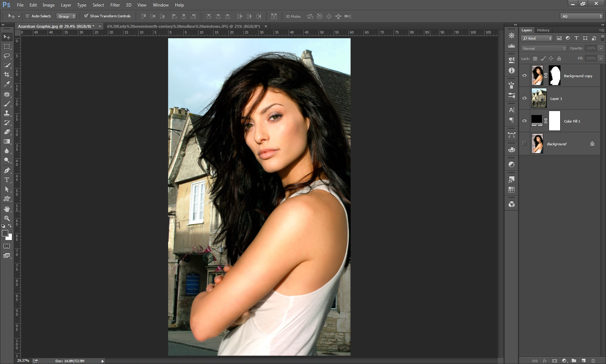The height and width of the screenshot is (364, 606).
Task: Show the Background layer
Action: (x=524, y=143)
